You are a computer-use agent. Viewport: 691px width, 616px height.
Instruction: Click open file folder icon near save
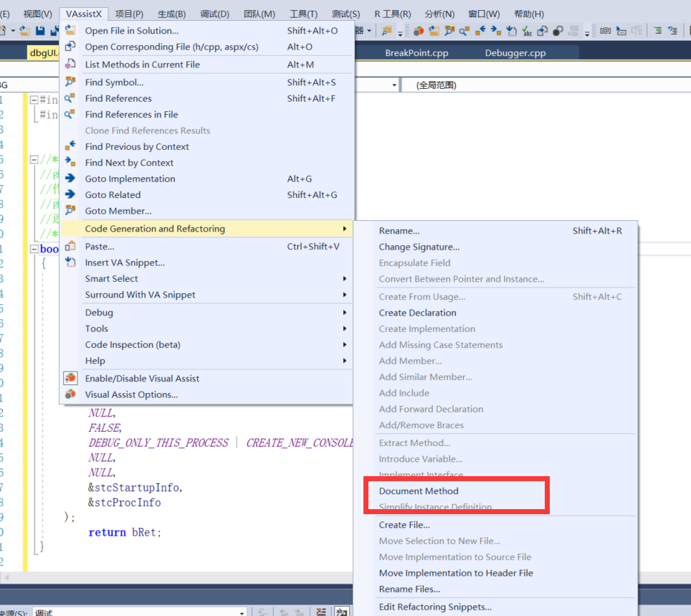point(25,31)
